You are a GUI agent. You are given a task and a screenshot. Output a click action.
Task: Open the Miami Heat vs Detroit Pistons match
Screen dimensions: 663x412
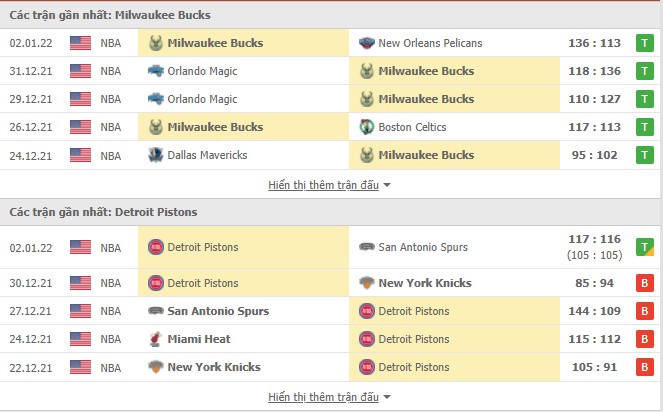click(332, 339)
